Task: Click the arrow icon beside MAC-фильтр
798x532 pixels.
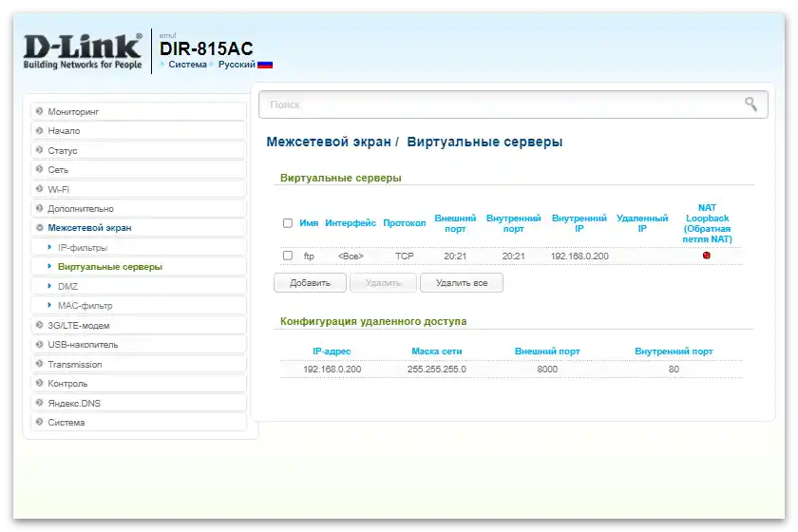Action: coord(49,305)
